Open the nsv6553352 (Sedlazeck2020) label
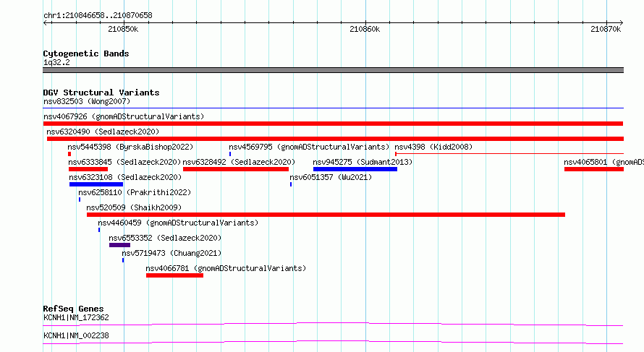This screenshot has height=352, width=644. pos(165,238)
